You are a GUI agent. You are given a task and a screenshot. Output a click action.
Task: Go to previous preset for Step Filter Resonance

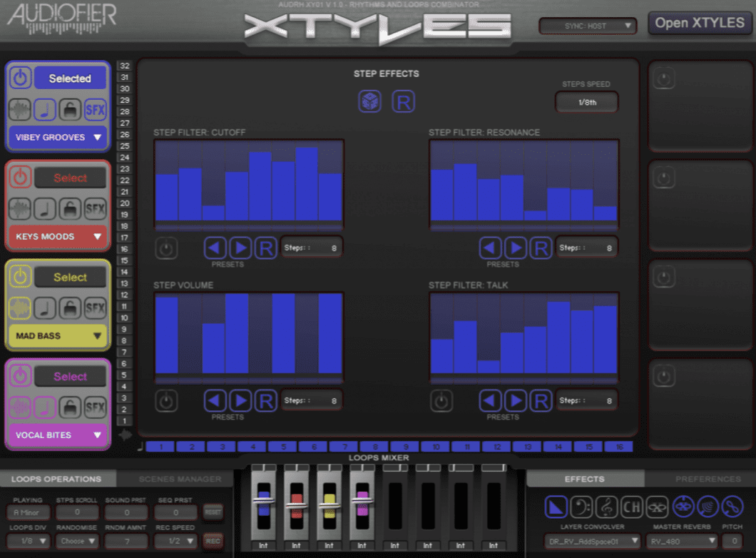click(491, 248)
